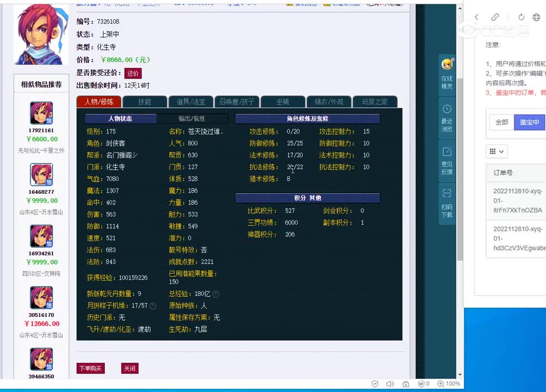This screenshot has width=546, height=392.
Task: Click the 还价 bargain button
Action: [x=133, y=73]
